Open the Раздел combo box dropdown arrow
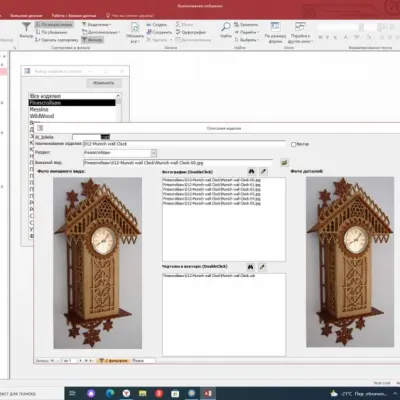Image resolution: width=400 pixels, height=400 pixels. (x=154, y=153)
